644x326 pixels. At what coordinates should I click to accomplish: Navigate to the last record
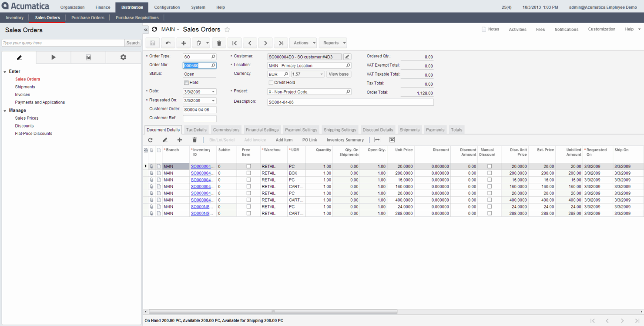pos(281,43)
